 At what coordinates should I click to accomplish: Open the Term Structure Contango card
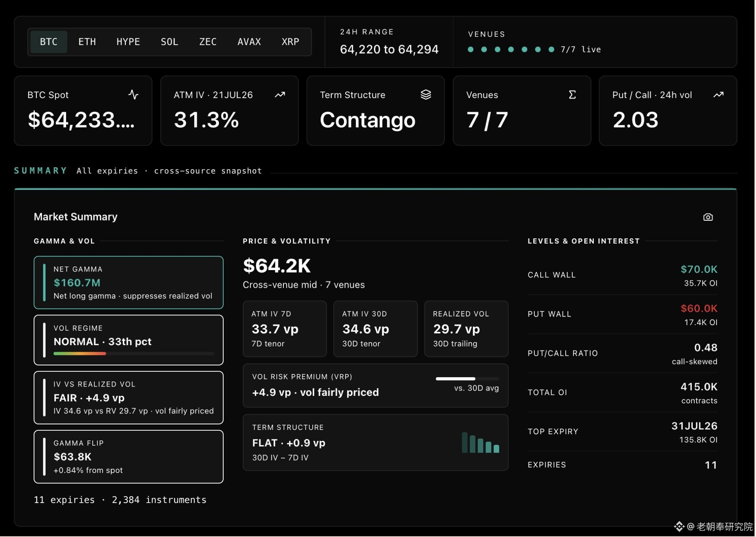376,111
